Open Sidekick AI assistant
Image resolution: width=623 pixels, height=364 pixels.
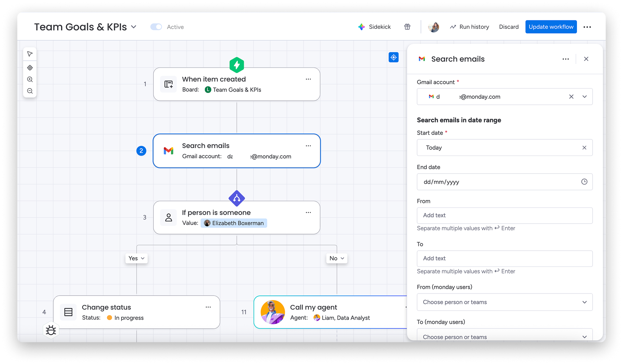pos(374,27)
